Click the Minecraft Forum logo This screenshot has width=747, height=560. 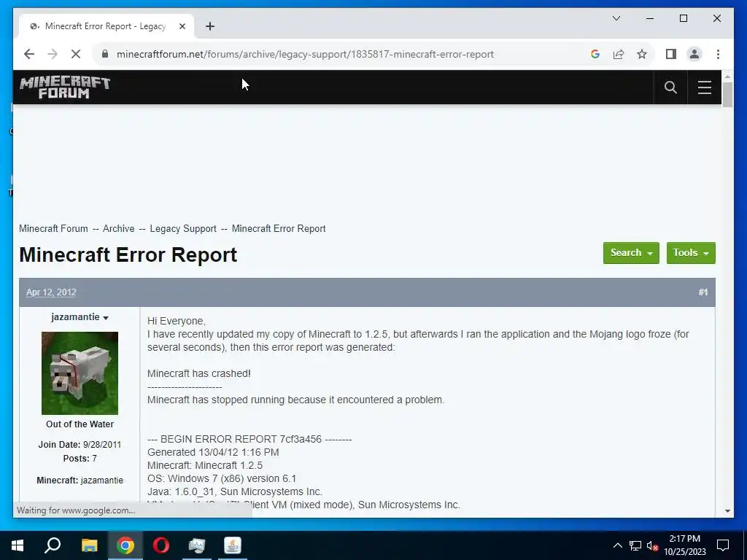pyautogui.click(x=65, y=87)
